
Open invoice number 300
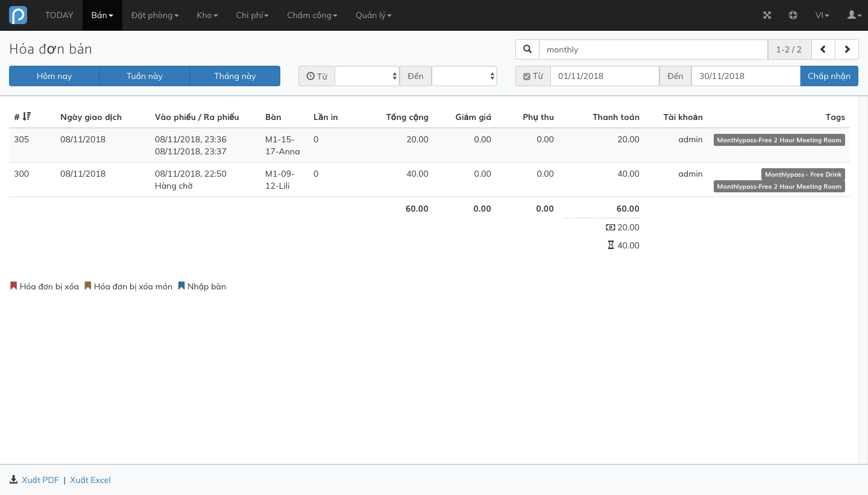22,174
